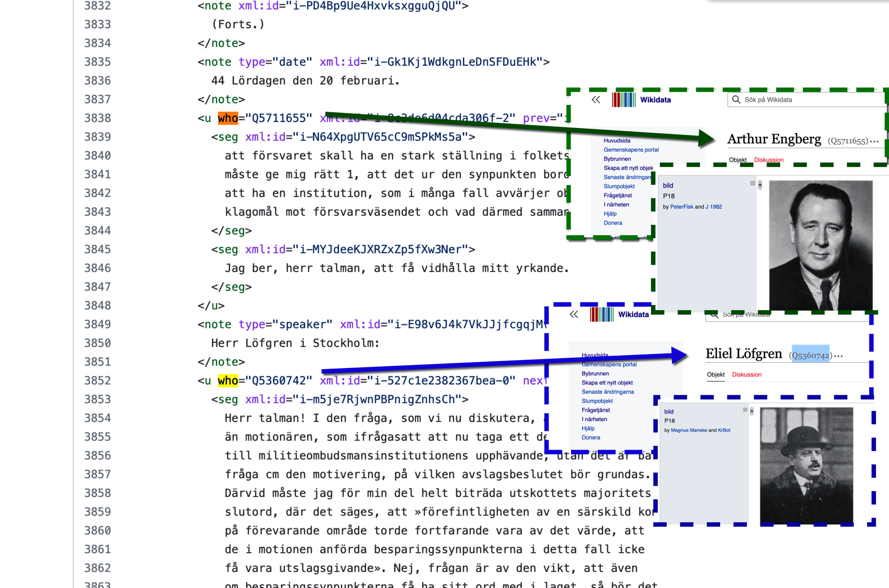Open the Magnus Manske user link

point(688,430)
